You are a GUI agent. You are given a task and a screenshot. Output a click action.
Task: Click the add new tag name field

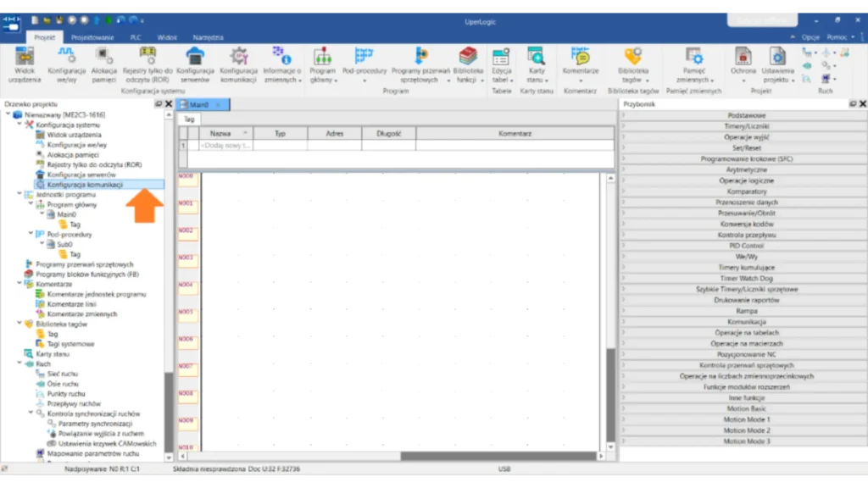pyautogui.click(x=225, y=146)
